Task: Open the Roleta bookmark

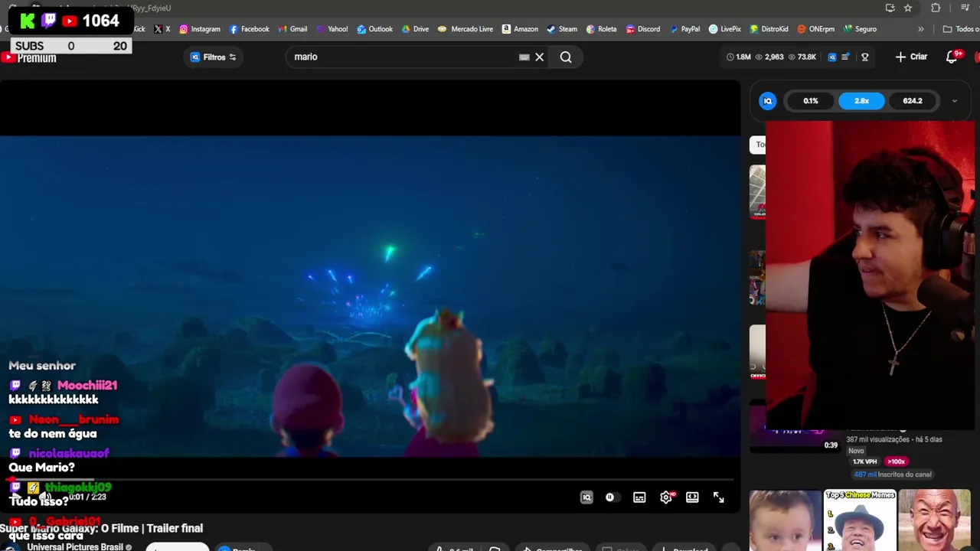Action: pyautogui.click(x=601, y=29)
